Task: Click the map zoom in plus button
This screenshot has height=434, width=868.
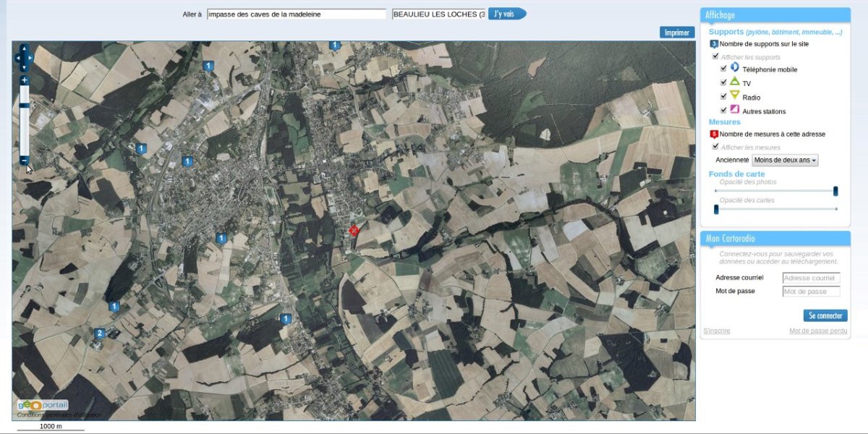Action: coord(24,80)
